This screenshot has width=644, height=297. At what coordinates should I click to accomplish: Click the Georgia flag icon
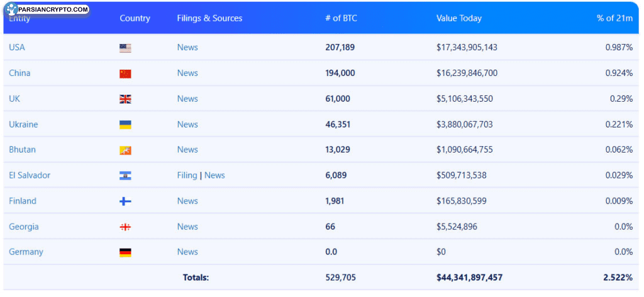click(125, 227)
